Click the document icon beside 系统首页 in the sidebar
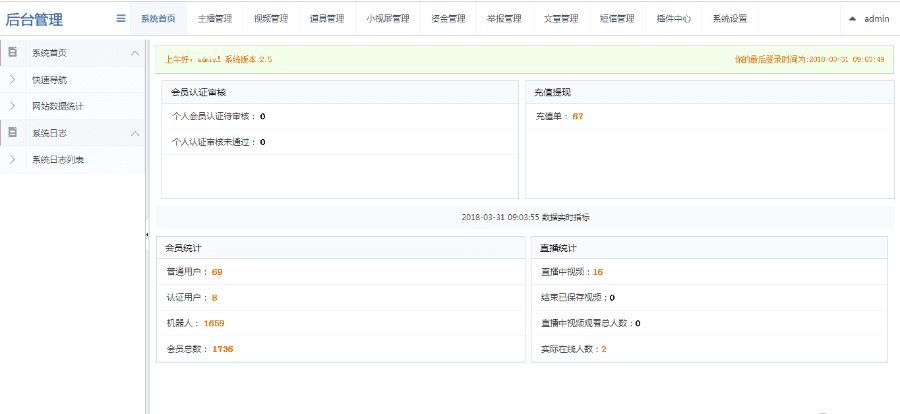Viewport: 900px width, 414px height. pos(13,52)
